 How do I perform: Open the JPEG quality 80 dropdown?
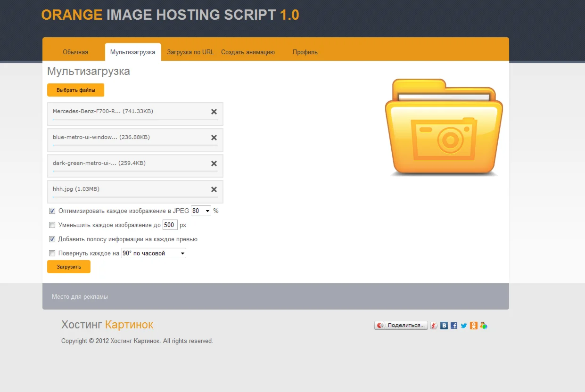201,211
